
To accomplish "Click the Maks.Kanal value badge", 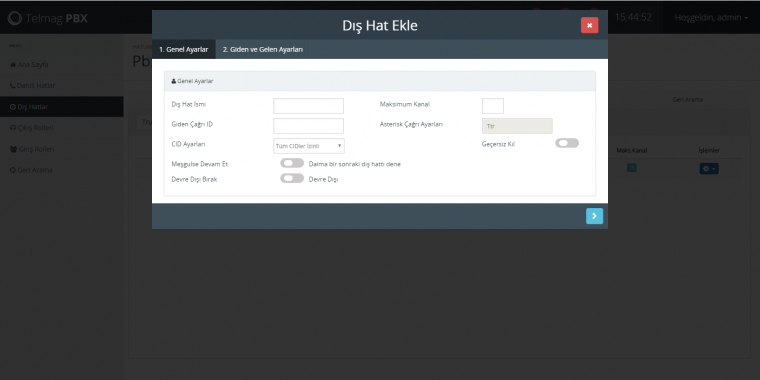I will point(632,168).
